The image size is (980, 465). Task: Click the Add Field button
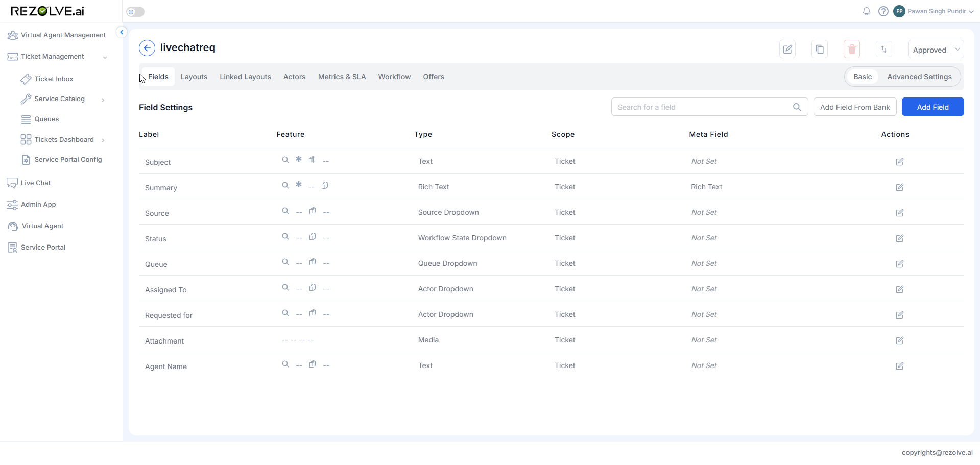coord(933,107)
